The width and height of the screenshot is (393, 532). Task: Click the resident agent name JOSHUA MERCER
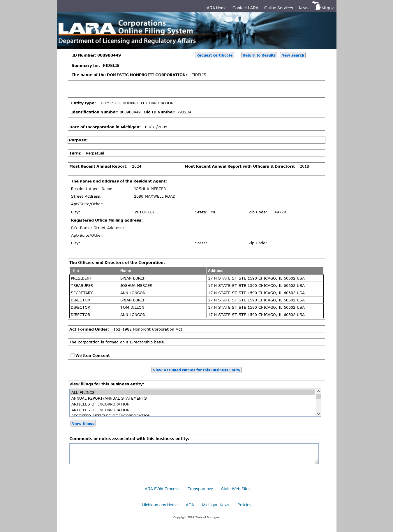150,189
